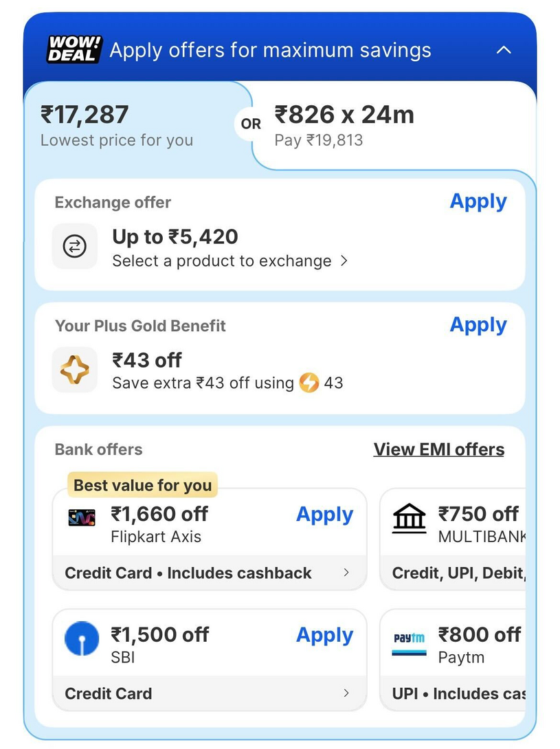Switch to the ₹826 x 24m EMI tab
The image size is (560, 749).
click(393, 126)
